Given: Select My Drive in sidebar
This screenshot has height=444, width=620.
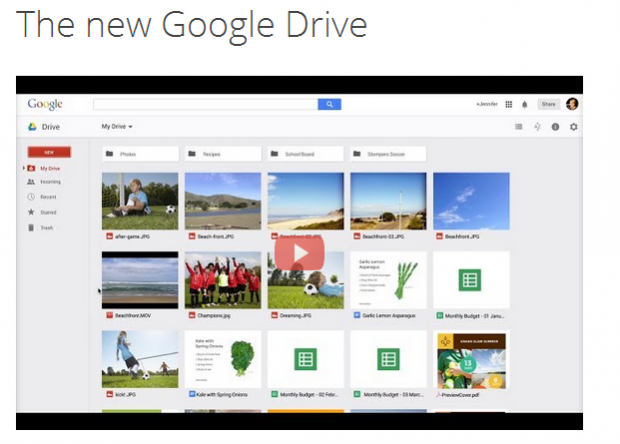Looking at the screenshot, I should point(50,168).
